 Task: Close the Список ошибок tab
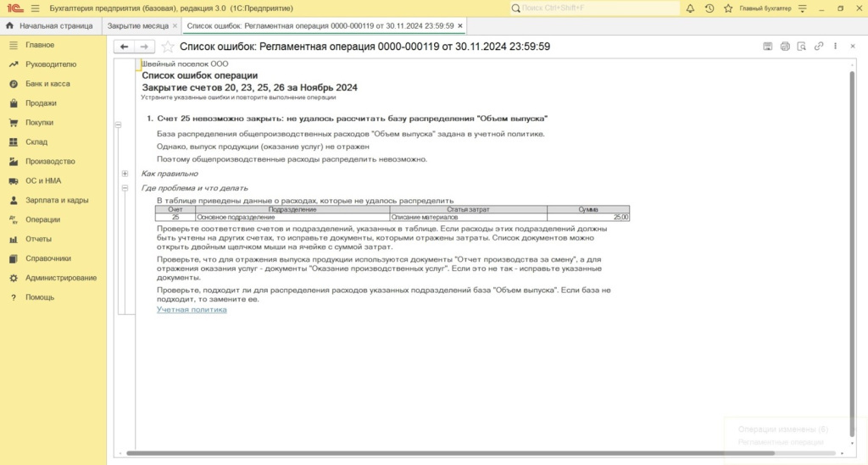pyautogui.click(x=460, y=26)
